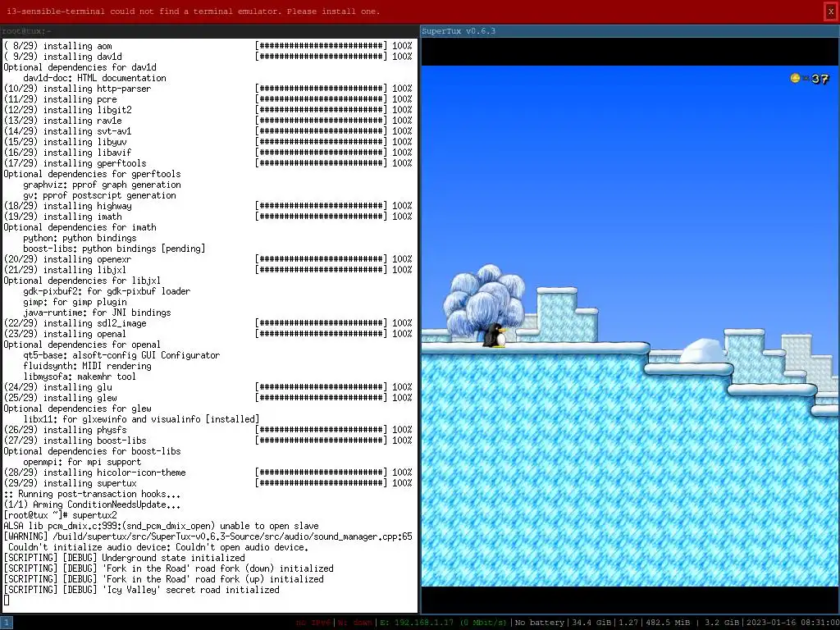Click the snow-covered tree in SuperTux
Viewport: 840px width, 630px height.
point(484,301)
